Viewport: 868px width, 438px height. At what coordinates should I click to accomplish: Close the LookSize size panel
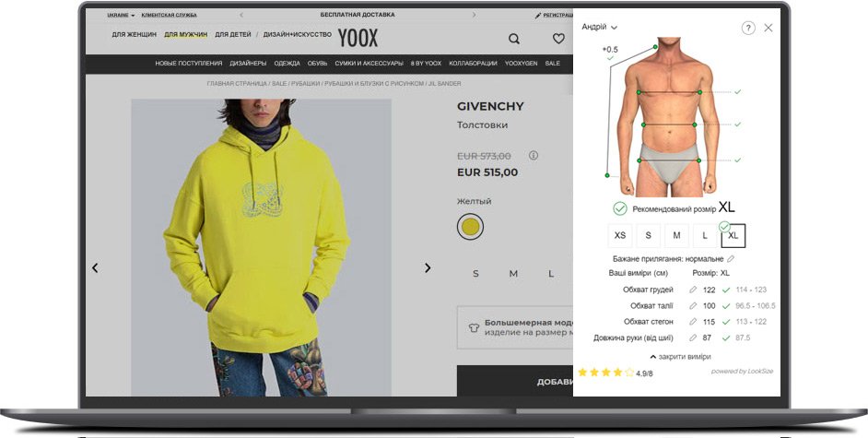tap(768, 28)
